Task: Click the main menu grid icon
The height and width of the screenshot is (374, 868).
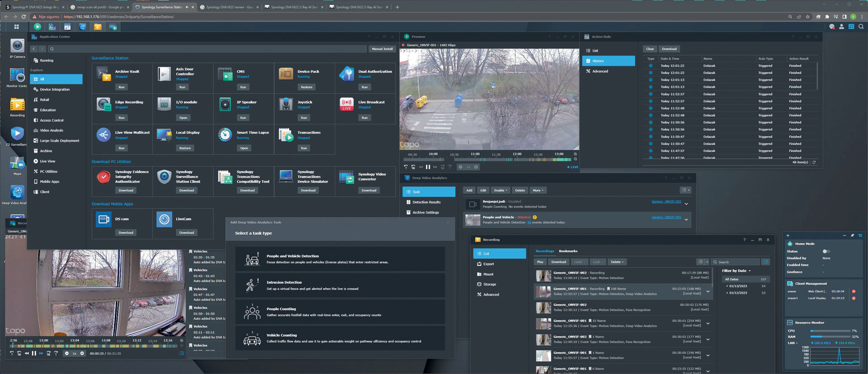Action: [16, 27]
